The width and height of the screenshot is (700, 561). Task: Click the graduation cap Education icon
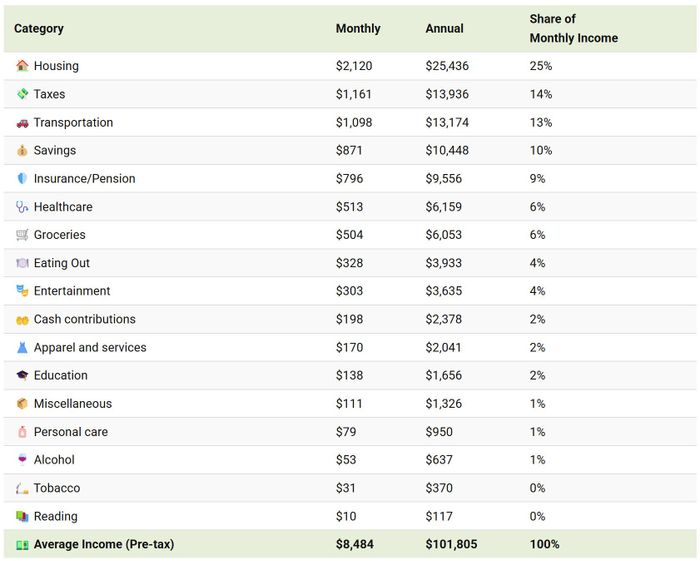pos(22,375)
